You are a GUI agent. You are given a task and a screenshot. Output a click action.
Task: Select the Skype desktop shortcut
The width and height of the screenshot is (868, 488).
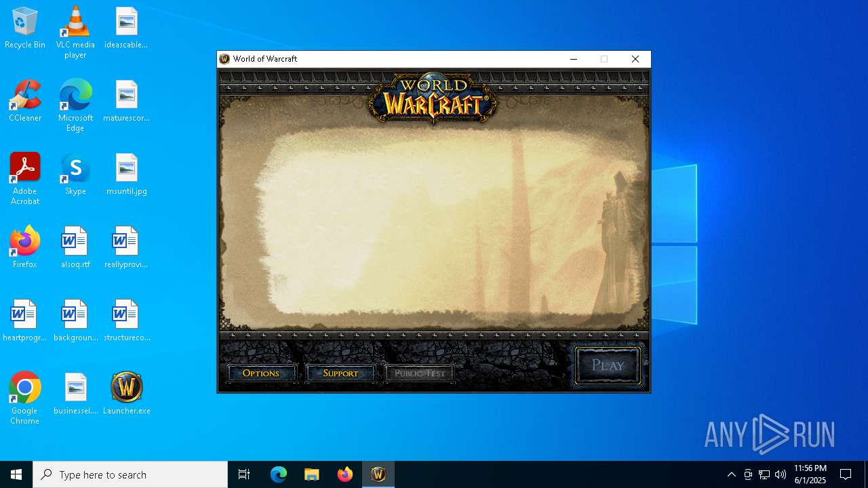tap(75, 175)
